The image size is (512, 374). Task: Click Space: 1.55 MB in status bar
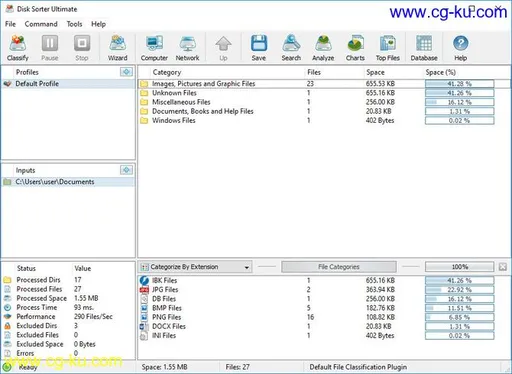(x=164, y=367)
